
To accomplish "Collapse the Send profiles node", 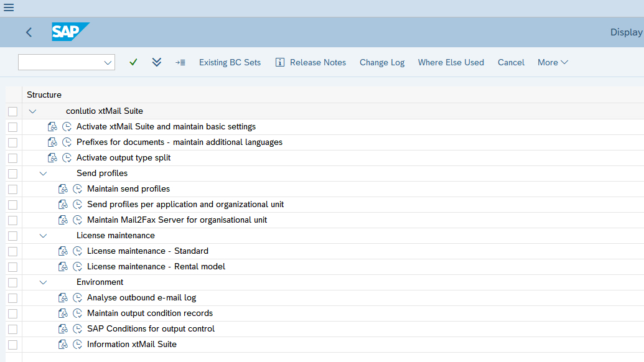I will point(43,174).
